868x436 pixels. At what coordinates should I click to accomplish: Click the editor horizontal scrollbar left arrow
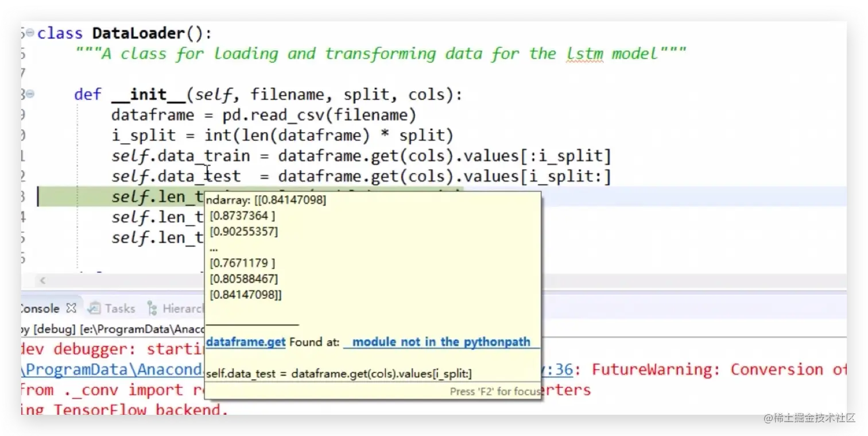(x=42, y=281)
